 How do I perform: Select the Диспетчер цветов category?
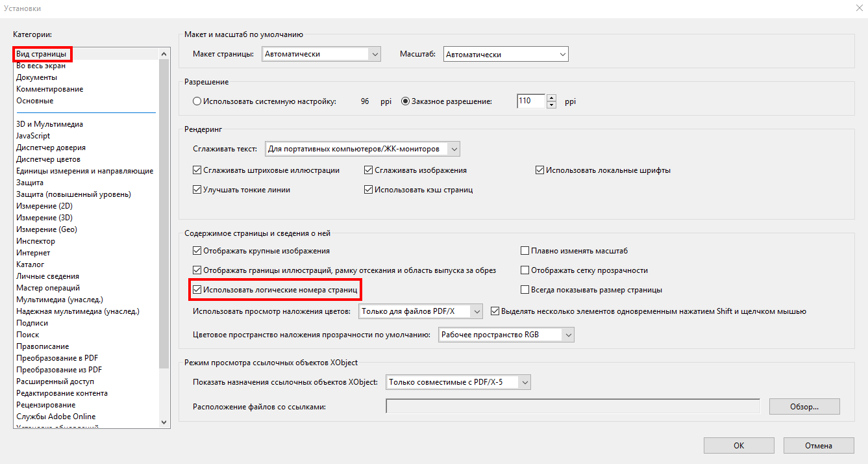coord(48,159)
